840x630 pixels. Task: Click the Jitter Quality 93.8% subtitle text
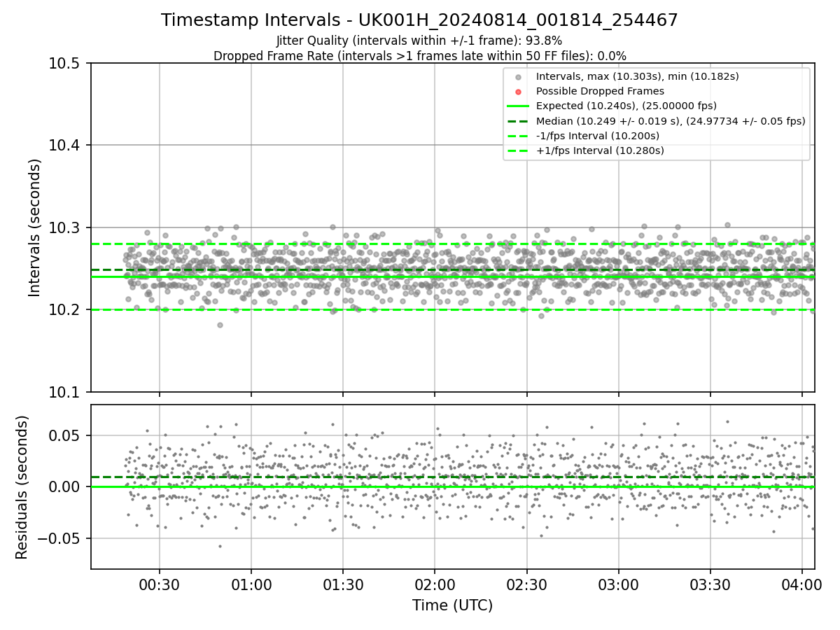419,41
